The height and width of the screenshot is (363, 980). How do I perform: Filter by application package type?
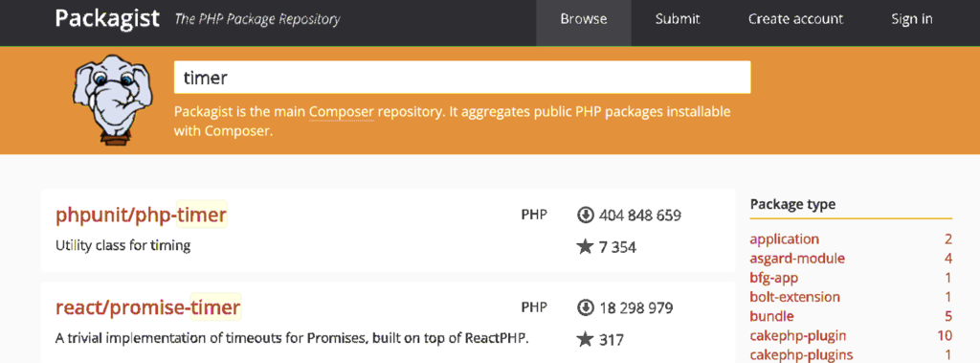pyautogui.click(x=785, y=239)
